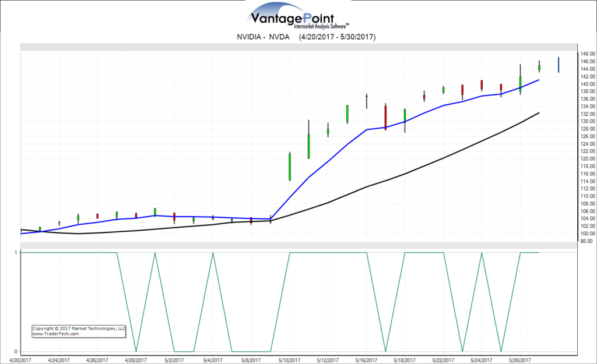The image size is (597, 364).
Task: Click the 102.00 price axis label
Action: point(588,227)
